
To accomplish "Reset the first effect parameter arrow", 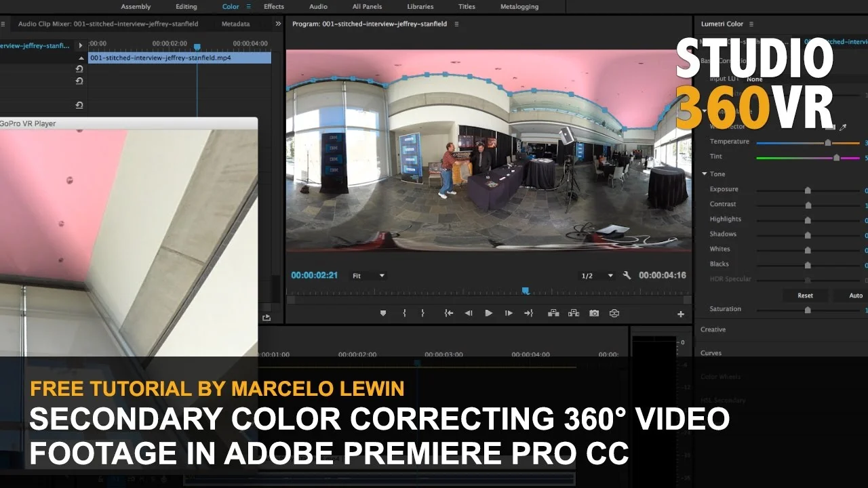I will 79,68.
